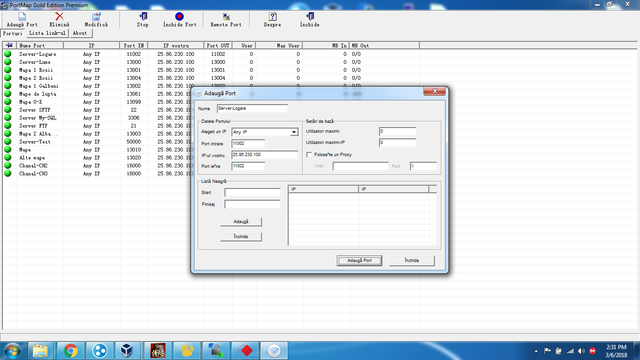Select the Server-Logare row name
640x360 pixels.
pos(38,54)
